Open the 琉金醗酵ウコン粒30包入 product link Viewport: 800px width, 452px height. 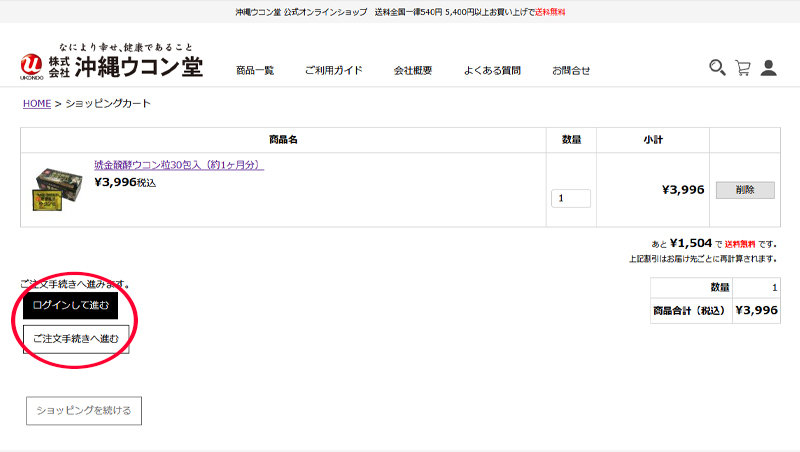click(x=178, y=165)
